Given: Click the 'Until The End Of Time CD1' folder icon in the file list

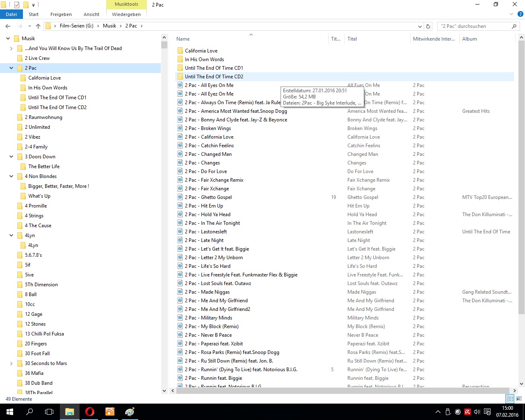Looking at the screenshot, I should [180, 68].
